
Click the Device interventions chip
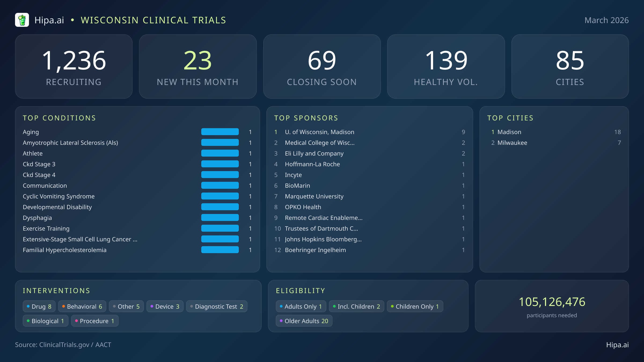pos(165,306)
